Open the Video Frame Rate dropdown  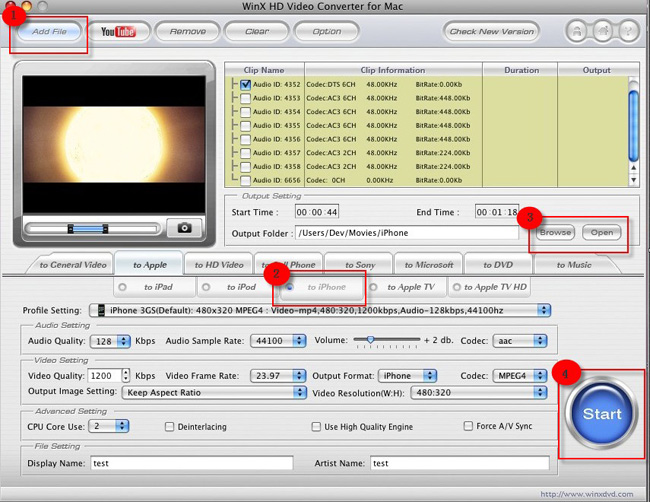(x=278, y=376)
